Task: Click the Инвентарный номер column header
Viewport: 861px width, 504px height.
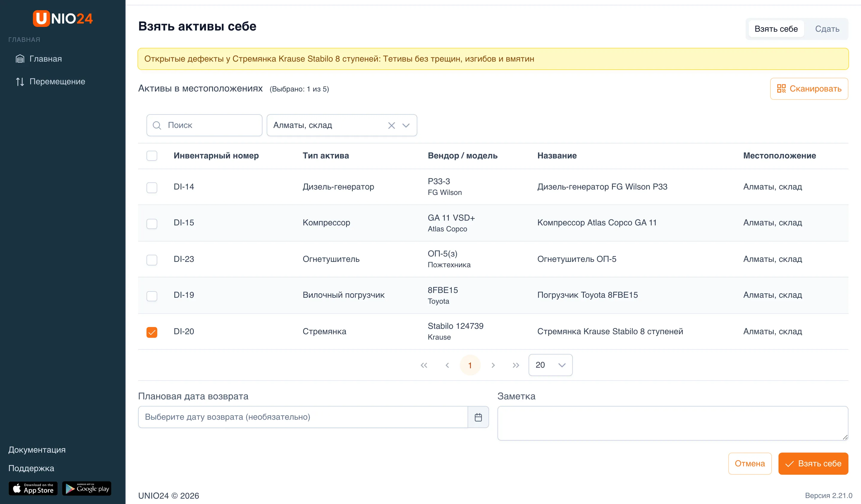Action: (216, 156)
